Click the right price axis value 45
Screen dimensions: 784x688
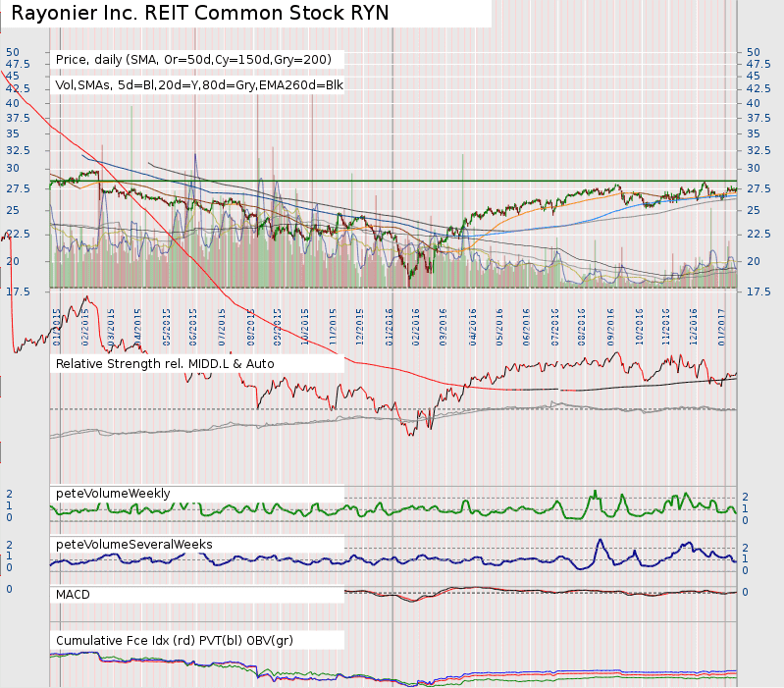point(753,76)
